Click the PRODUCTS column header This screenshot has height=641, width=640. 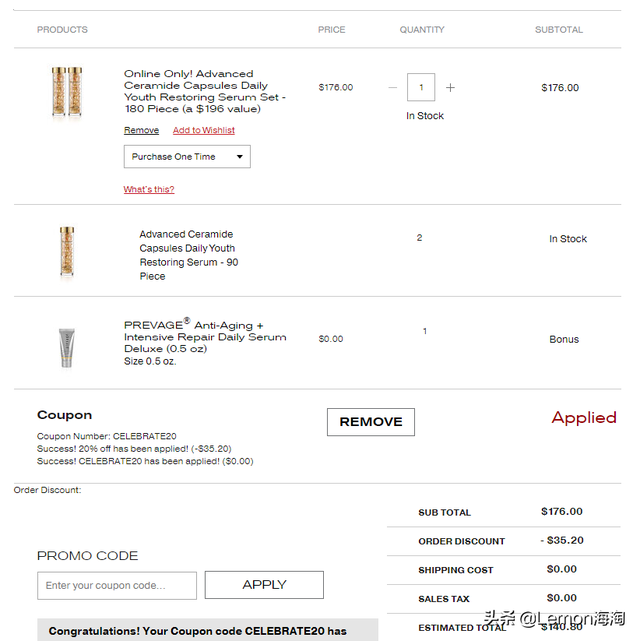coord(62,30)
